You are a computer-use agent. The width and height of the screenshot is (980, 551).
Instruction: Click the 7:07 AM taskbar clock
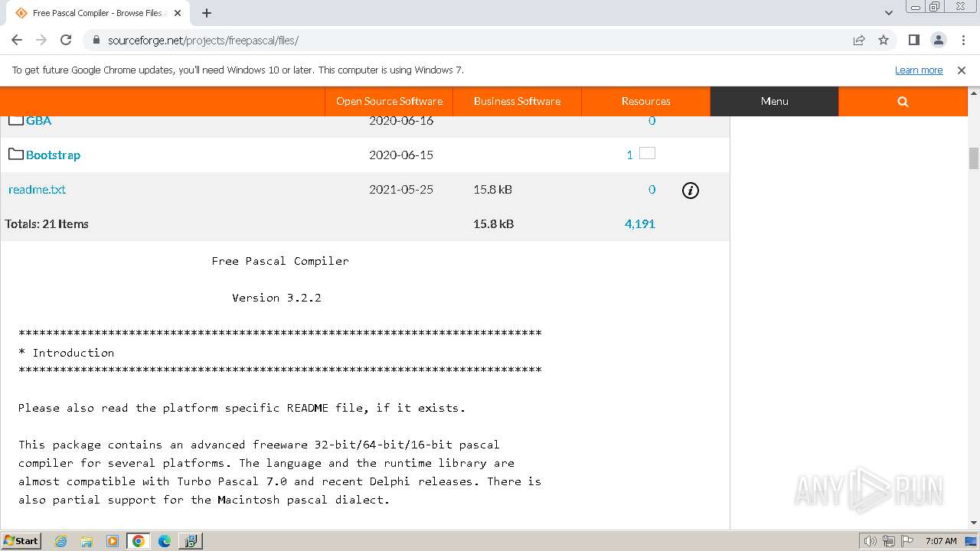941,541
